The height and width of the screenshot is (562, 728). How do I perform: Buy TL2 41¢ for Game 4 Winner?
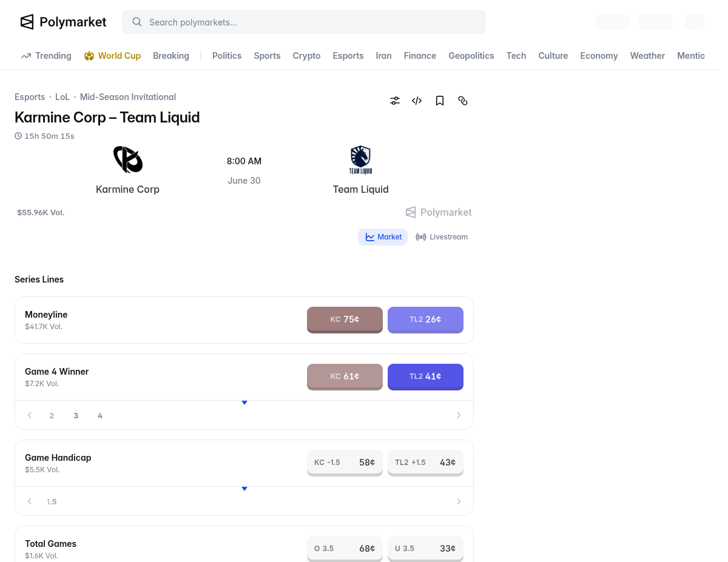(425, 376)
